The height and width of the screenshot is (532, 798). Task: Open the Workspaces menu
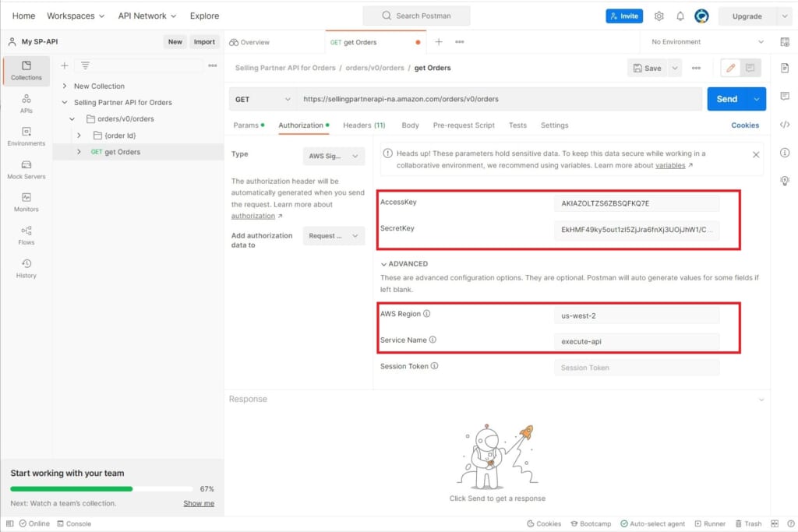click(76, 16)
